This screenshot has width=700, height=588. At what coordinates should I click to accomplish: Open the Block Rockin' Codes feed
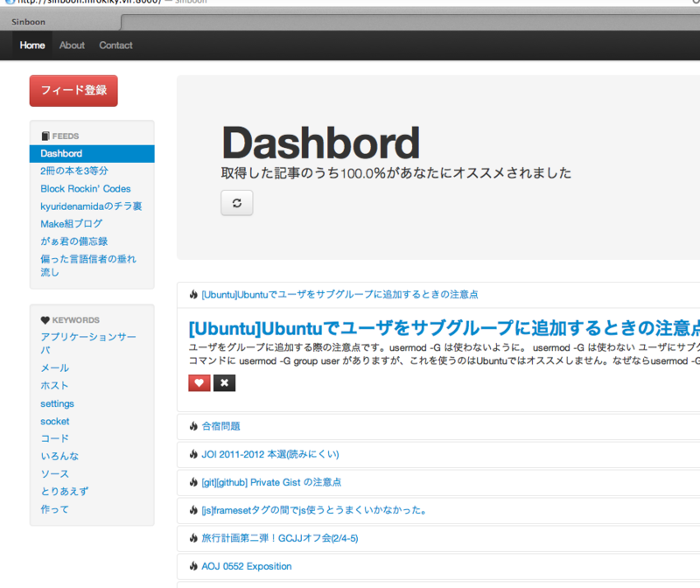[x=85, y=189]
